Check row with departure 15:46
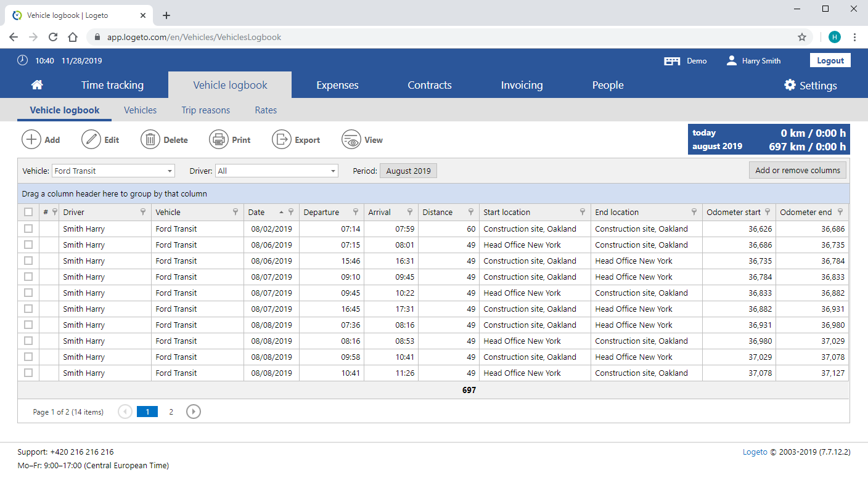This screenshot has width=868, height=491. (28, 261)
